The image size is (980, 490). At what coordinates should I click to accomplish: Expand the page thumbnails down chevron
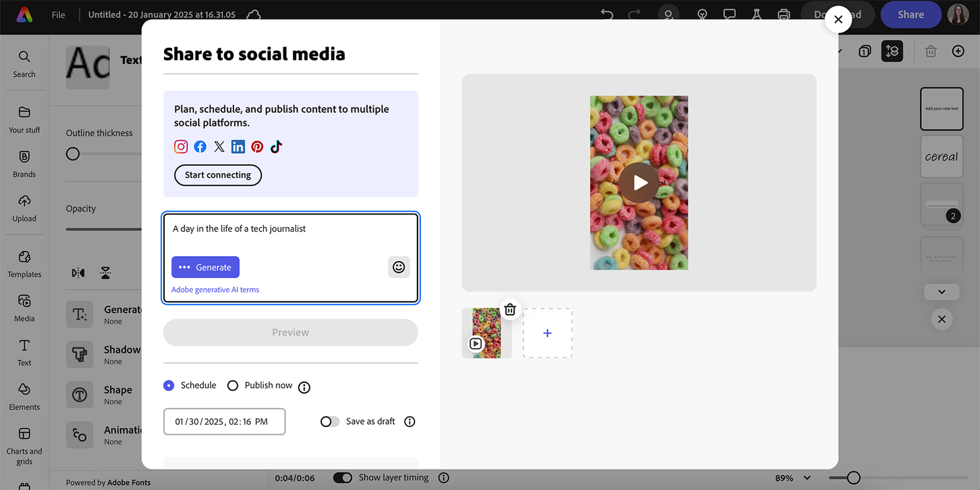[941, 292]
